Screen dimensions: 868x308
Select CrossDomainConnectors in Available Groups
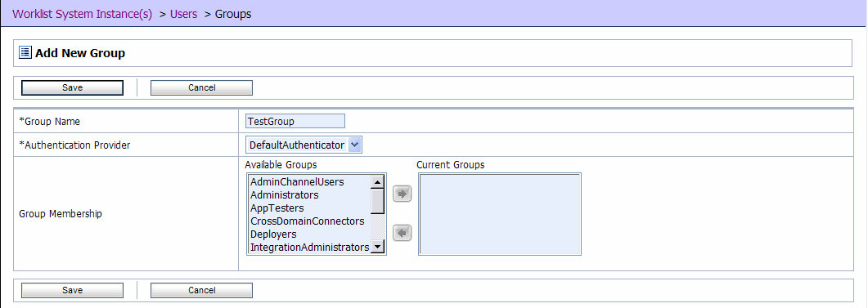[308, 221]
